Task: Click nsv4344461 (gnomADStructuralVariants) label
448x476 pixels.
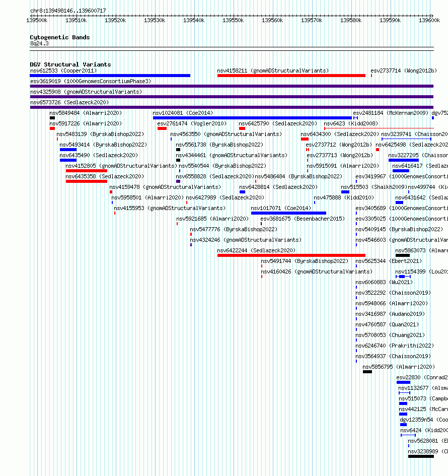Action: point(232,156)
